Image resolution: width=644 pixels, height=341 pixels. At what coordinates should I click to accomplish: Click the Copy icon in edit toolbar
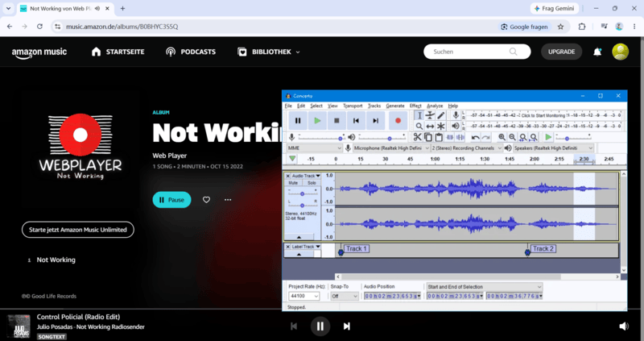tap(428, 137)
